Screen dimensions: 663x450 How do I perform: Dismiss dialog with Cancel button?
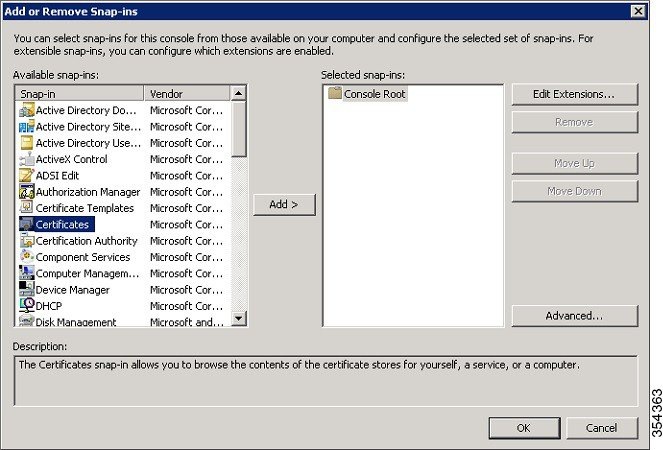coord(602,428)
